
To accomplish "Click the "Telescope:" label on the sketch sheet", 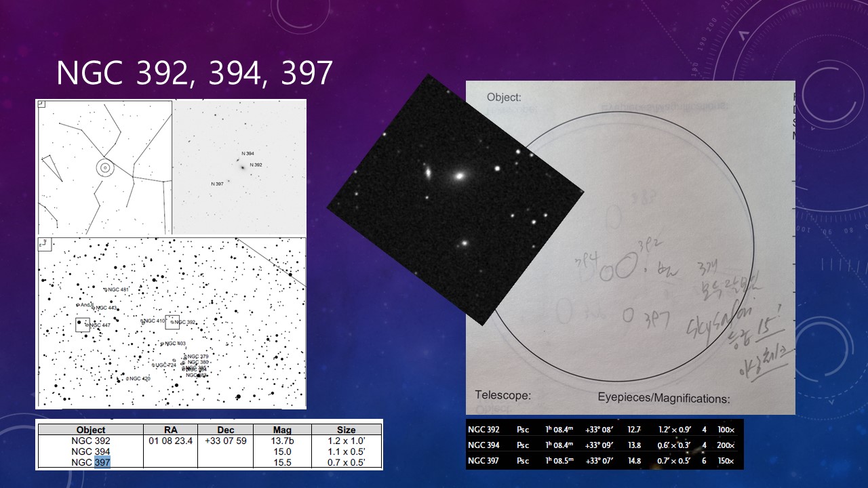I will 502,395.
